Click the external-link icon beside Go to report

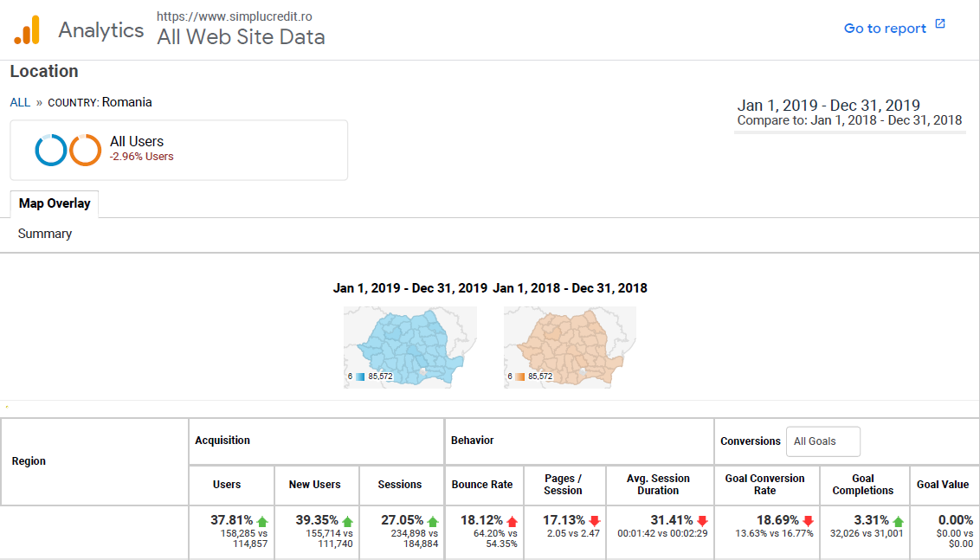click(x=940, y=24)
